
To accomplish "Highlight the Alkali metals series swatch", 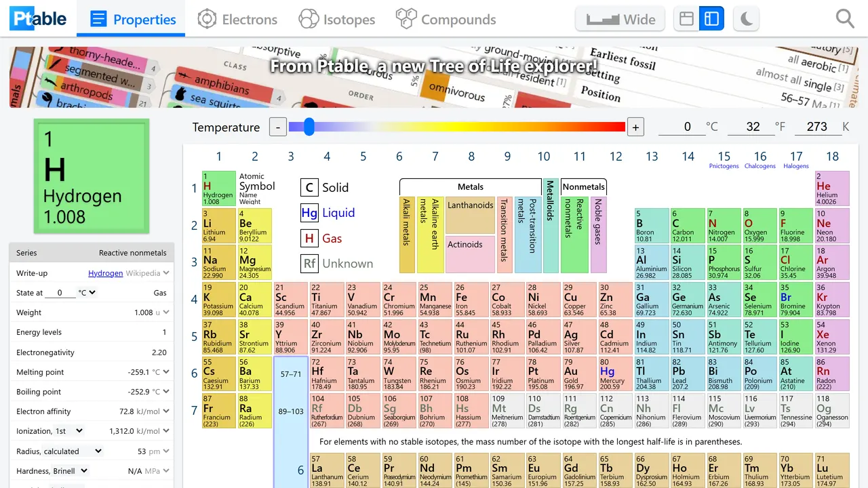I will [x=407, y=235].
